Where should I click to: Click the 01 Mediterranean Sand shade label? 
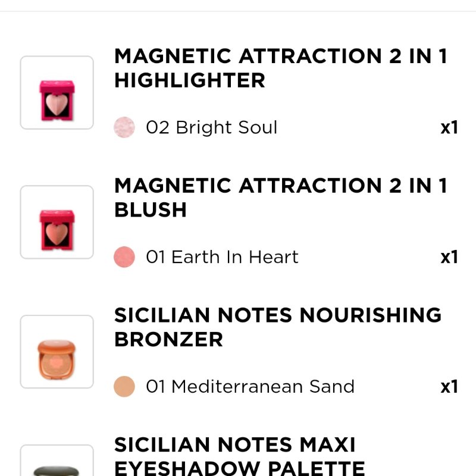pyautogui.click(x=250, y=386)
